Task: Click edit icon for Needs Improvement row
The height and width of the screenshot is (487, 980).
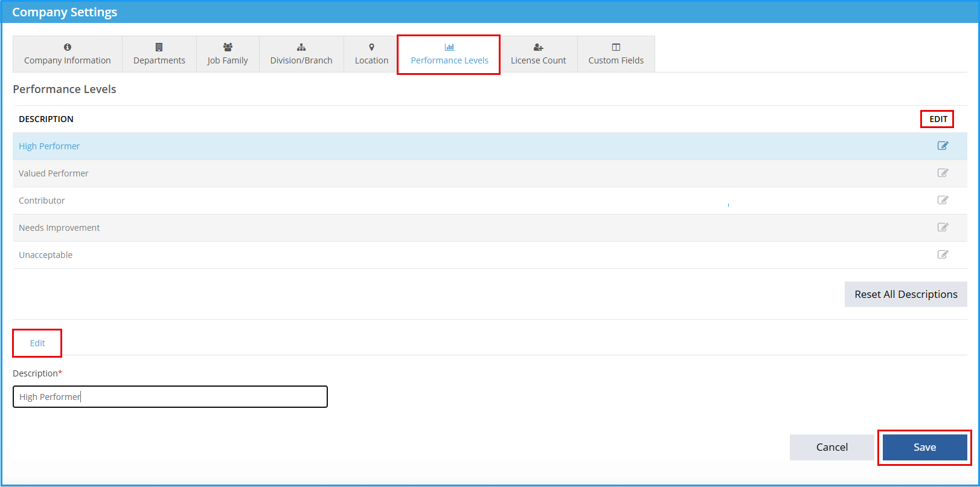Action: click(943, 227)
